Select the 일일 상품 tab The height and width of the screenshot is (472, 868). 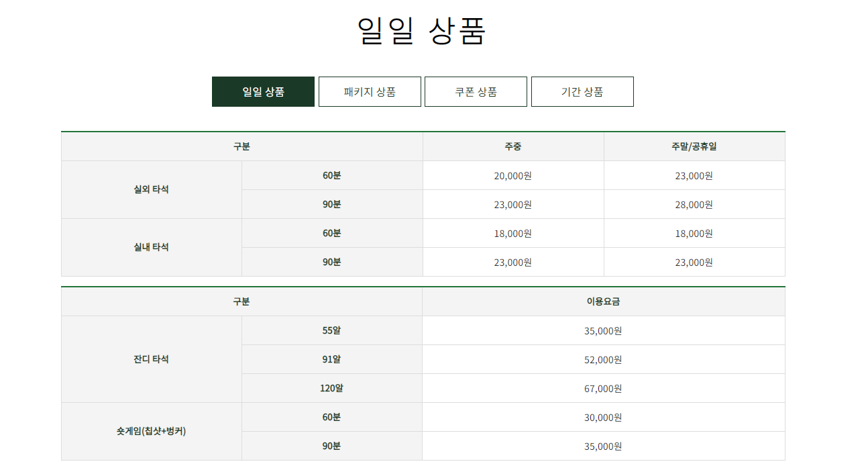[x=263, y=92]
